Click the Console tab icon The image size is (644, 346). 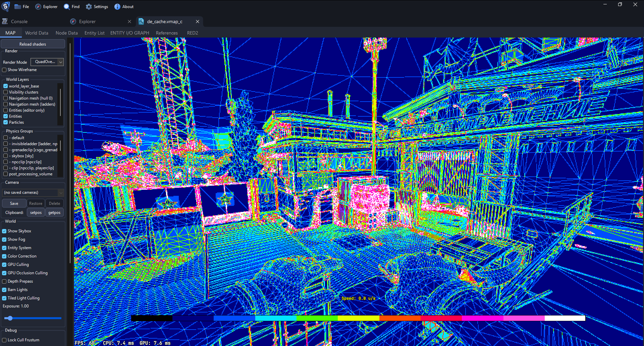[x=5, y=21]
